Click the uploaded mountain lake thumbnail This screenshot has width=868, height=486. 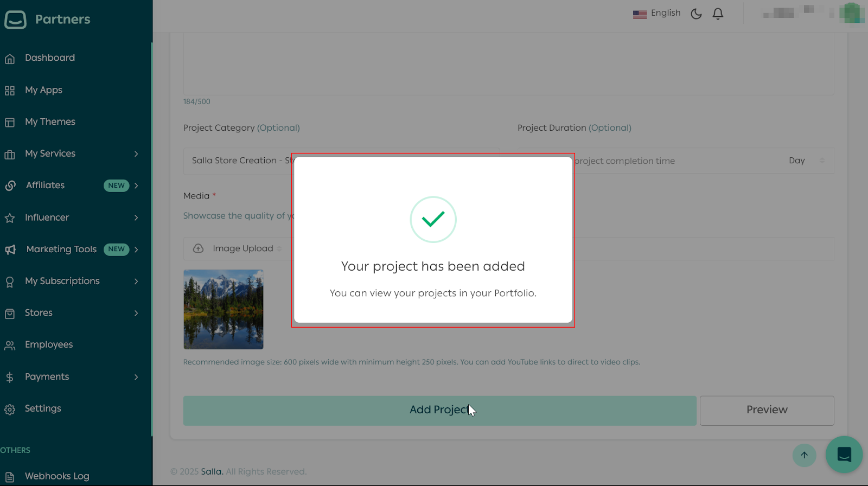[x=224, y=309]
